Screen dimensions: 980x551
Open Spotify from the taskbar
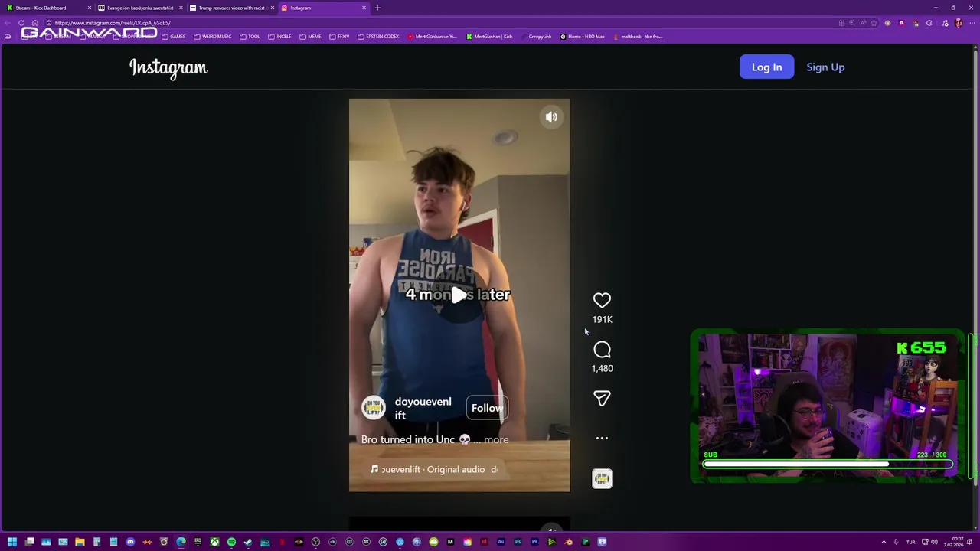pos(231,542)
